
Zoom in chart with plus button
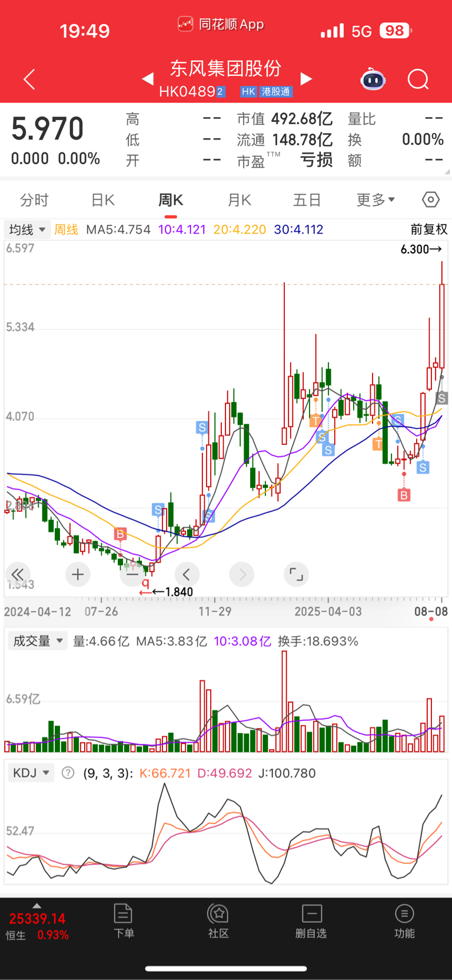click(78, 574)
